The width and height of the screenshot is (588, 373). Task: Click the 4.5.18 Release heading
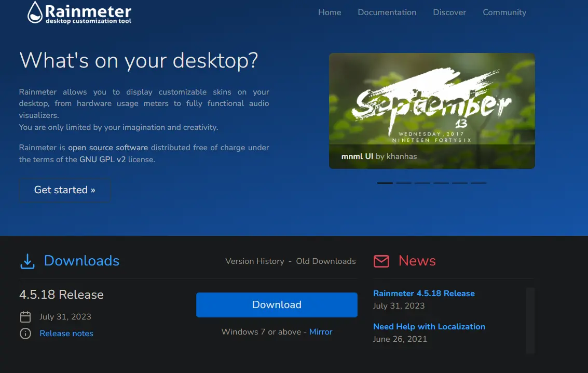pos(62,295)
